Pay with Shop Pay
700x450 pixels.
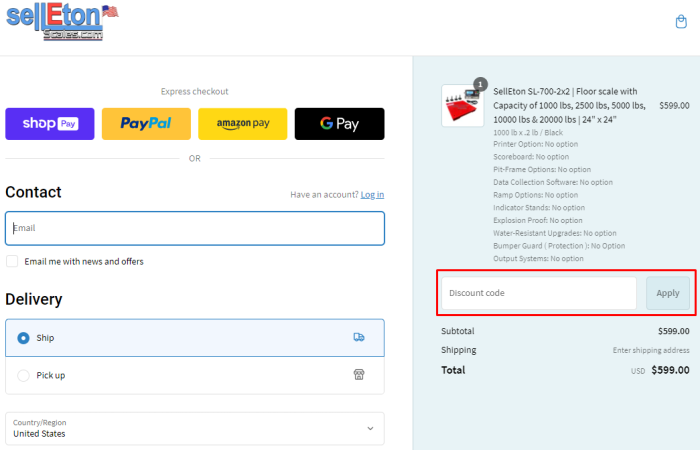point(50,124)
